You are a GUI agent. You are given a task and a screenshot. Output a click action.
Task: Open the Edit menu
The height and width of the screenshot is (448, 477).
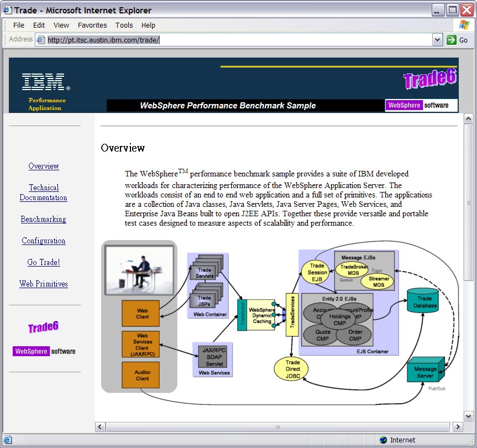(39, 25)
